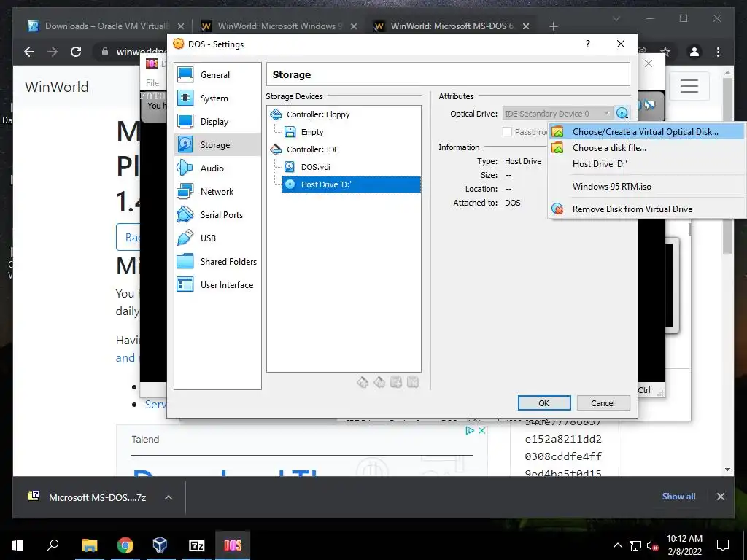
Task: Pick Host Drive 'D:' from the menu
Action: (x=646, y=164)
